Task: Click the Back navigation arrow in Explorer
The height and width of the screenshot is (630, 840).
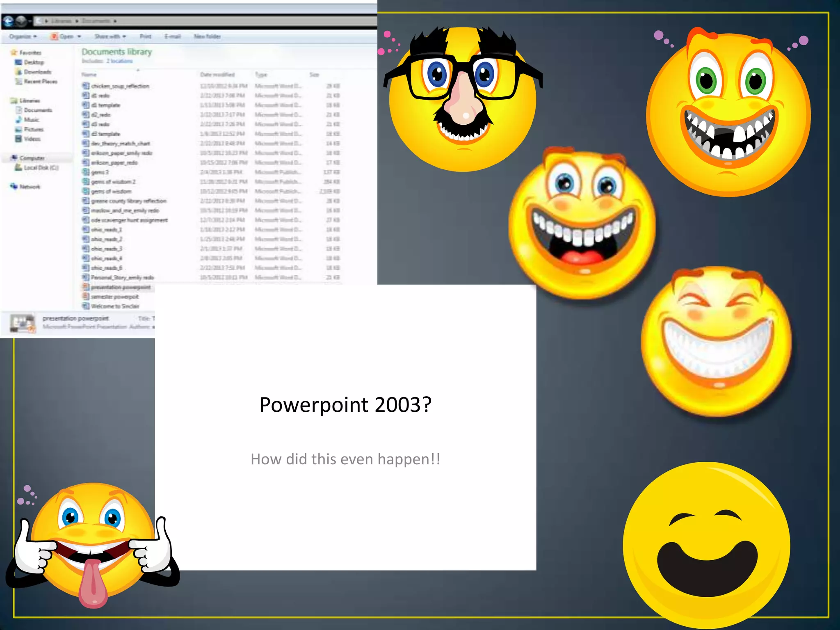Action: [8, 21]
